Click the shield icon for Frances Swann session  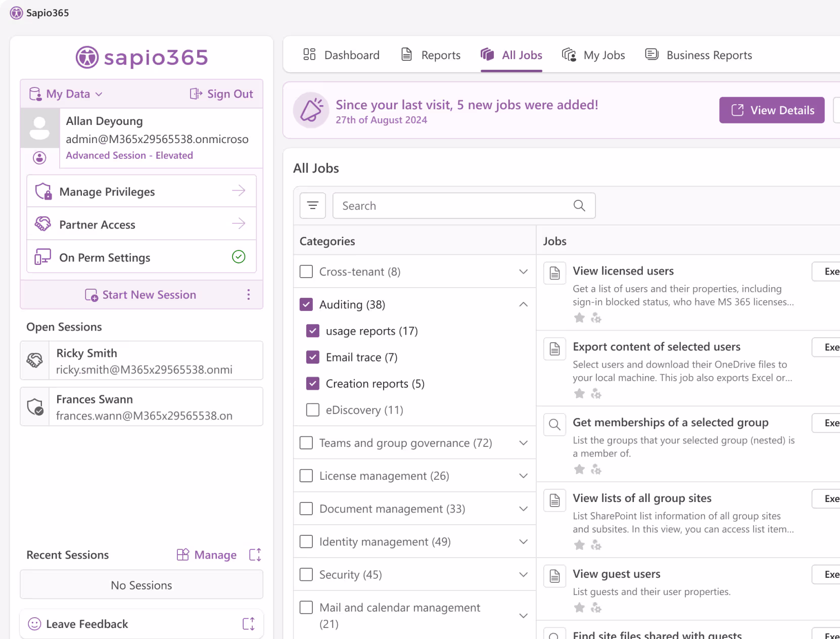[35, 406]
